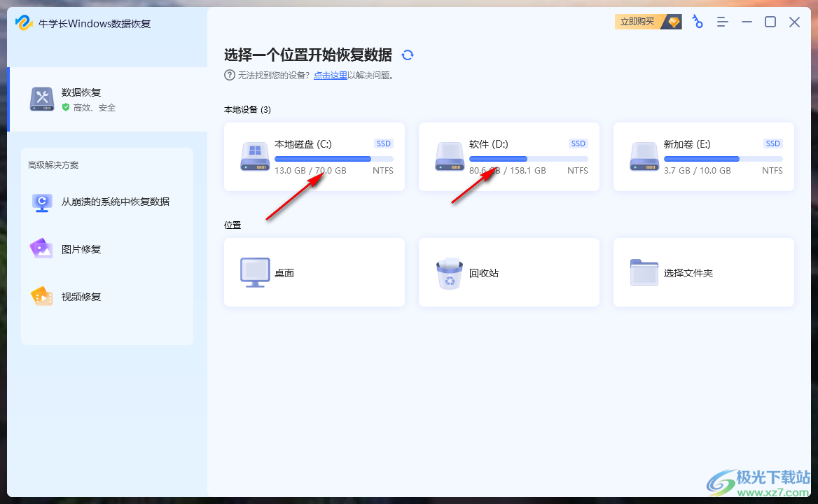Viewport: 818px width, 504px height.
Task: Open 图片修复 in the sidebar
Action: coord(107,249)
